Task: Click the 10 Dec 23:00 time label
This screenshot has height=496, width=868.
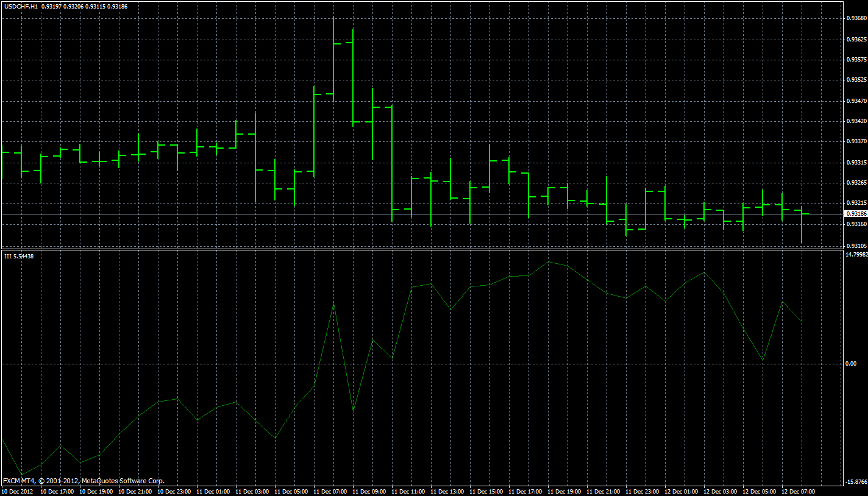Action: [176, 491]
